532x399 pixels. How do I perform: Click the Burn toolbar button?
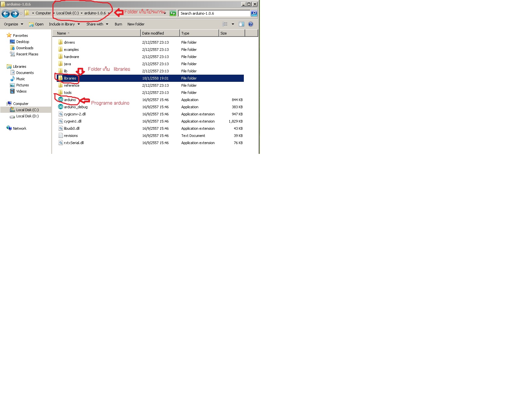point(118,24)
